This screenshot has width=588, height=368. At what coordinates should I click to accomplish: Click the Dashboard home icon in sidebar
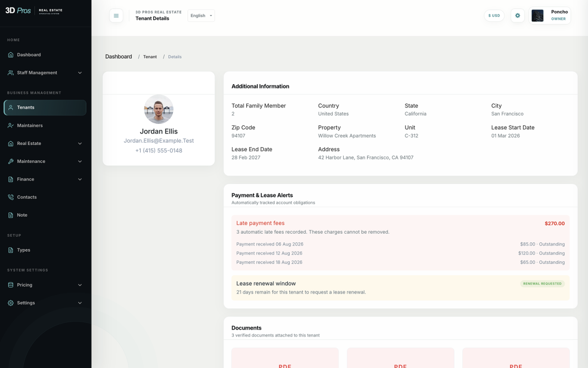pos(11,55)
